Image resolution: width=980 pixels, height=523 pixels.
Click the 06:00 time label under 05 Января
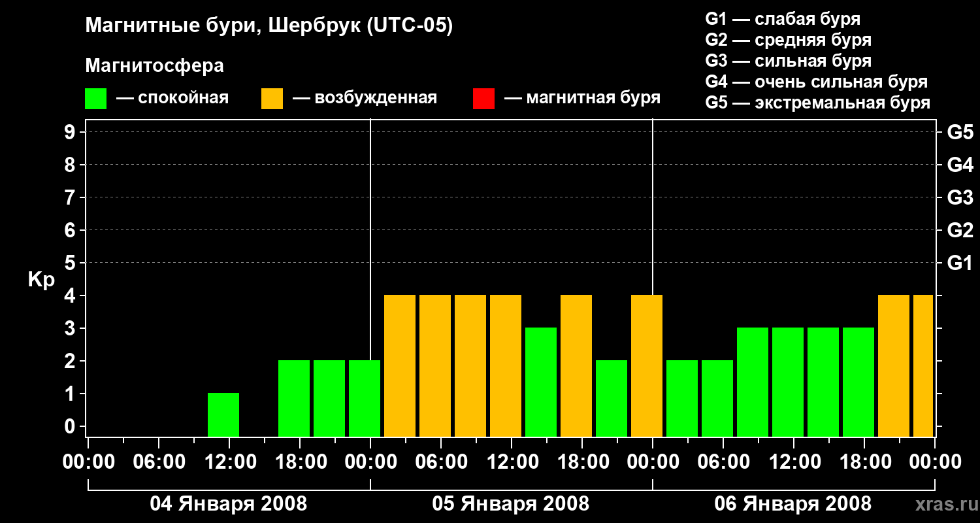click(x=441, y=462)
